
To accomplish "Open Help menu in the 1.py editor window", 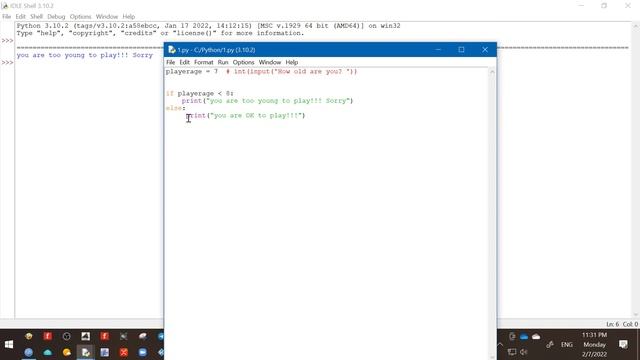I will pyautogui.click(x=291, y=62).
